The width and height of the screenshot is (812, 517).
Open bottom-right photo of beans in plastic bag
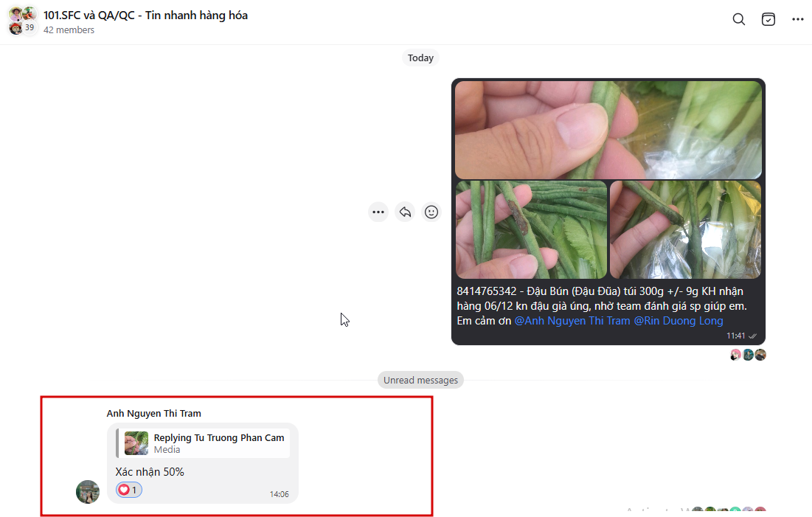click(x=685, y=229)
